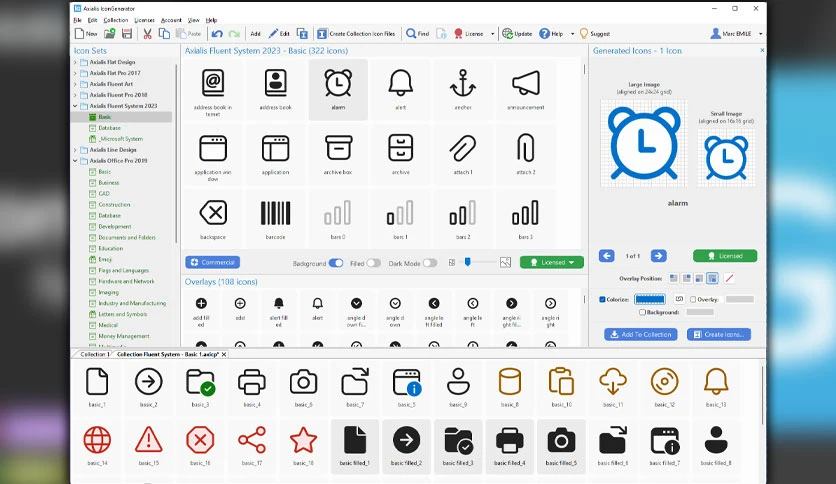This screenshot has width=836, height=484.
Task: Click the Copy toolbar icon
Action: point(165,34)
